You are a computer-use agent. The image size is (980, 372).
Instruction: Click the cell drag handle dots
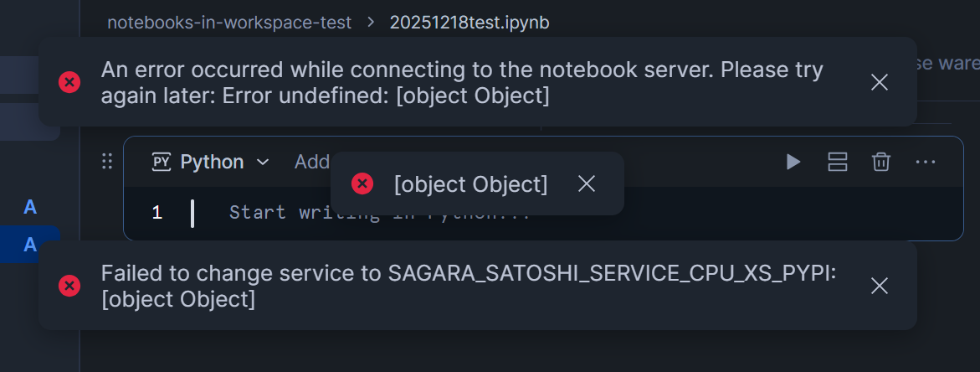click(107, 162)
